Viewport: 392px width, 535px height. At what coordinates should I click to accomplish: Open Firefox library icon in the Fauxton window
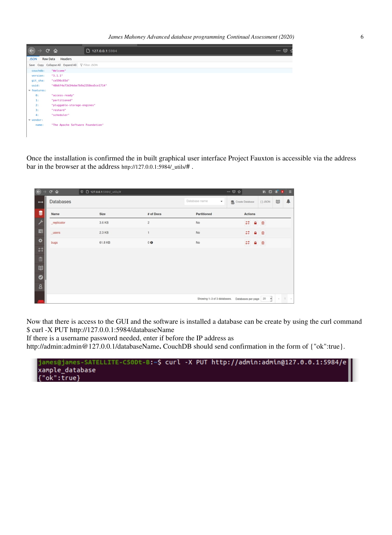pos(264,192)
